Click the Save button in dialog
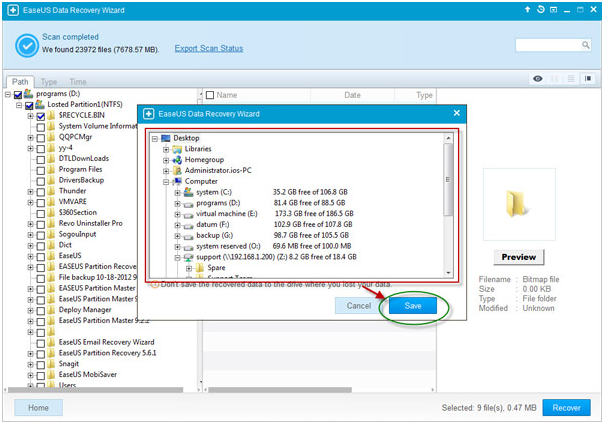 click(413, 306)
